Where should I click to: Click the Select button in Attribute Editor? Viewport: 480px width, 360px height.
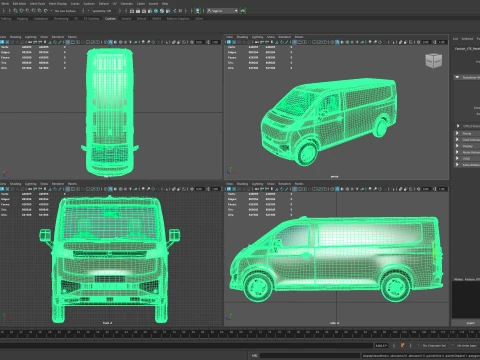[x=470, y=323]
